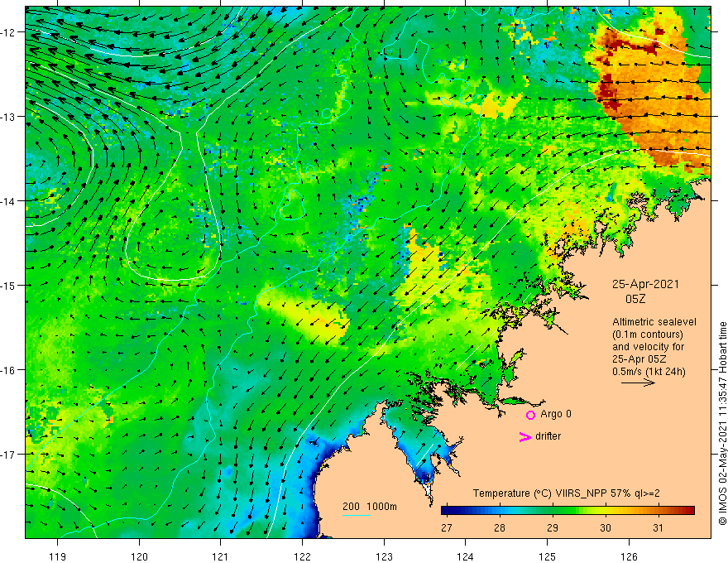Click the 25-Apr-2021 date label
Screen dimensions: 728x563
click(645, 284)
